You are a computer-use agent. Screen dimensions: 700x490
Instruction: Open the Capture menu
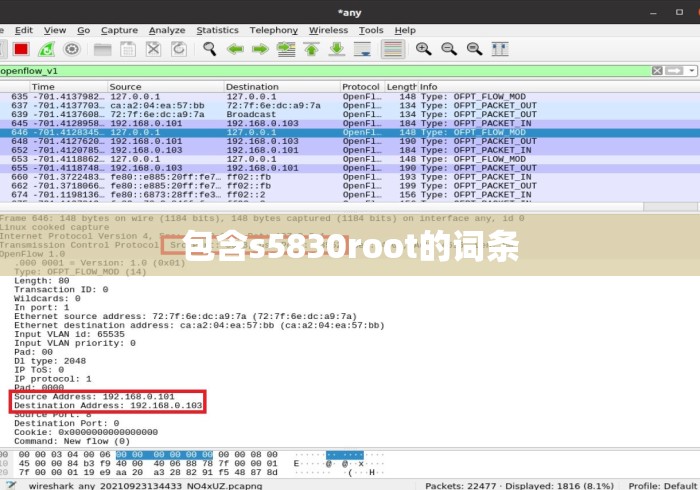(119, 30)
